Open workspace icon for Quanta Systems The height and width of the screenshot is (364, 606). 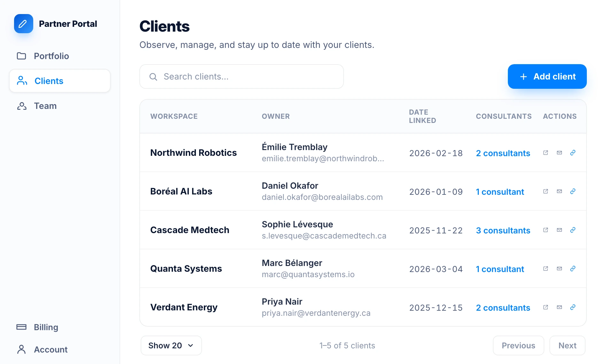pyautogui.click(x=546, y=269)
